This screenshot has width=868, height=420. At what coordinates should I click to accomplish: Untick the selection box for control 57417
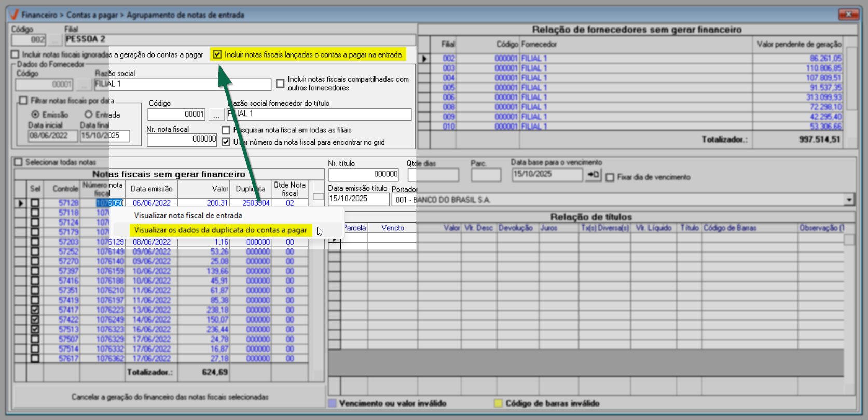coord(35,310)
